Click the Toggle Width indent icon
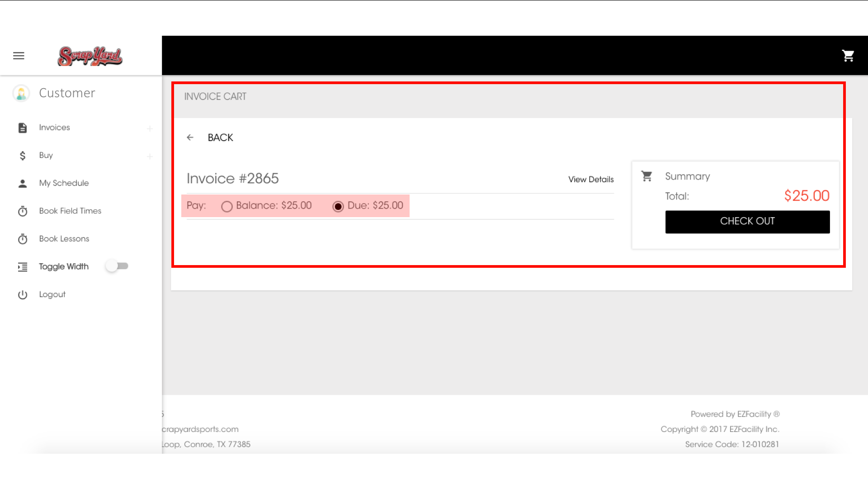Image resolution: width=868 pixels, height=489 pixels. [x=23, y=267]
